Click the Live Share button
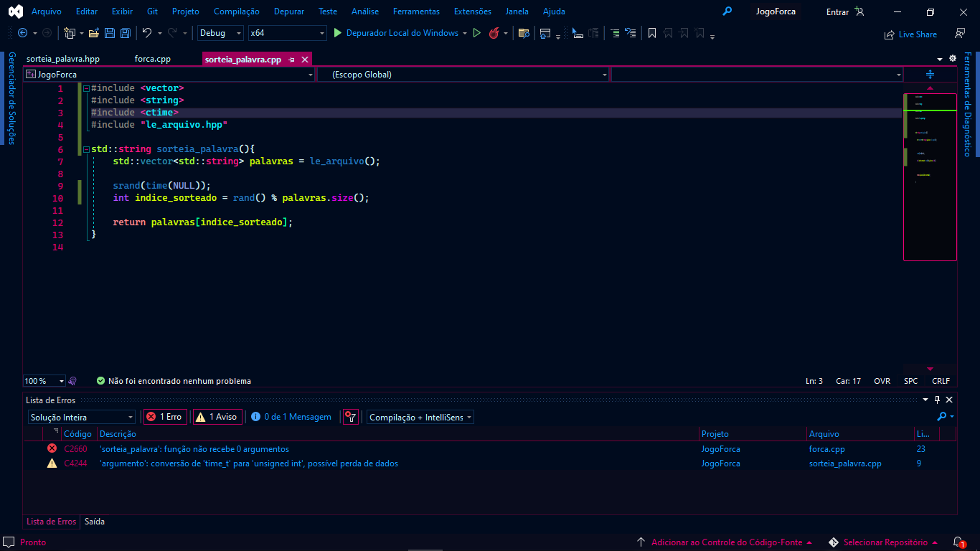Viewport: 980px width, 551px height. point(911,34)
